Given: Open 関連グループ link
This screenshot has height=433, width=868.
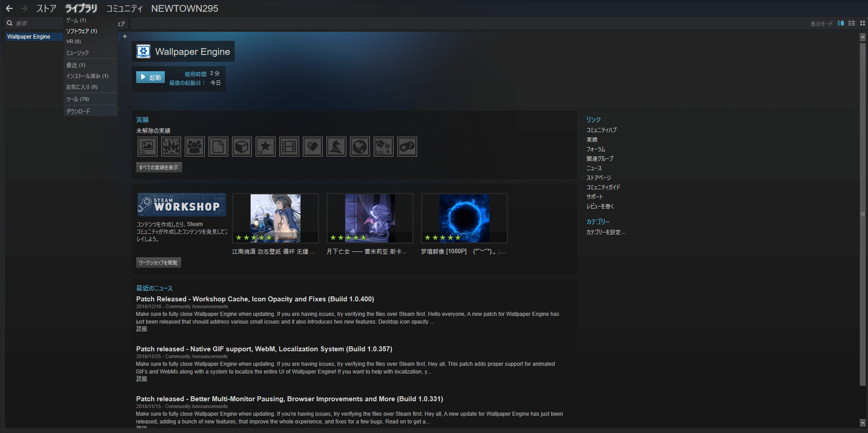Looking at the screenshot, I should 600,159.
